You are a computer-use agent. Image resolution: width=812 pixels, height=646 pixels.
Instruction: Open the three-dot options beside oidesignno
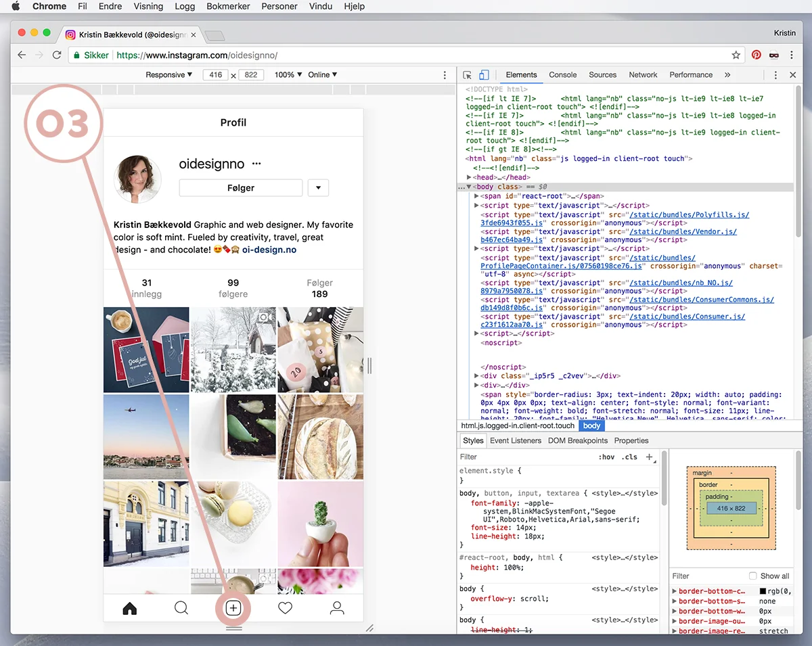(x=256, y=164)
